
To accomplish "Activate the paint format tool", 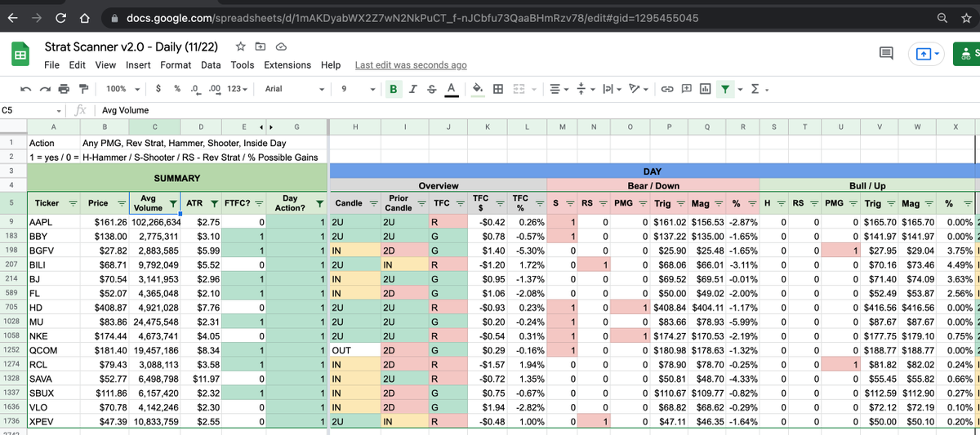I will [83, 89].
